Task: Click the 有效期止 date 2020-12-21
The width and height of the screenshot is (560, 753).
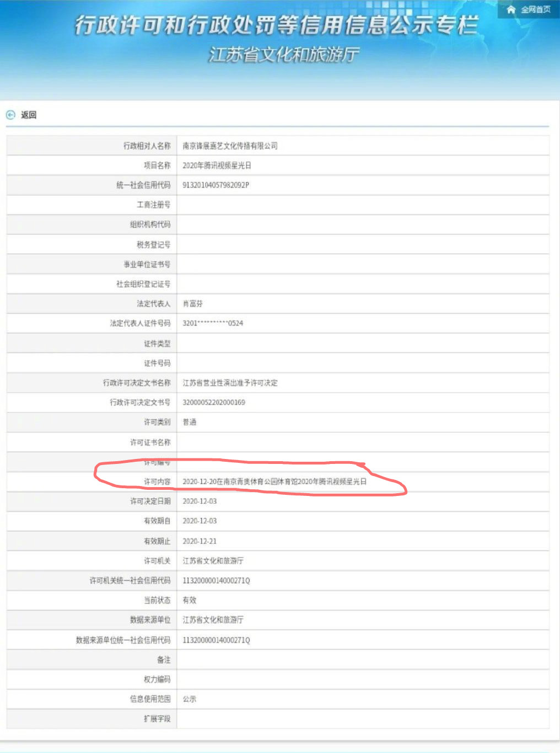Action: click(x=200, y=541)
